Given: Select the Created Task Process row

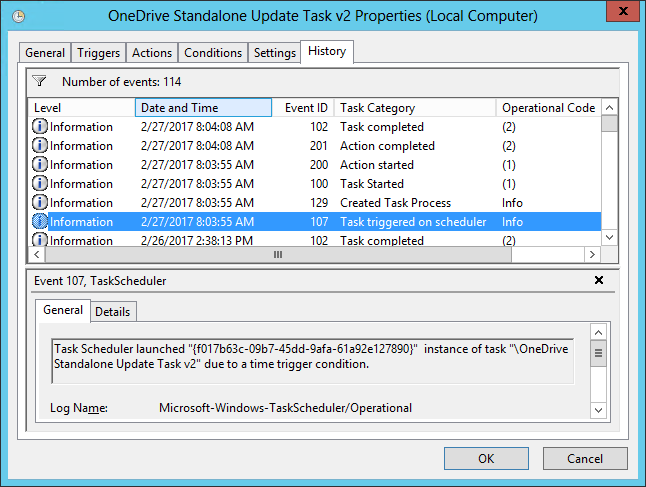Looking at the screenshot, I should click(x=315, y=202).
